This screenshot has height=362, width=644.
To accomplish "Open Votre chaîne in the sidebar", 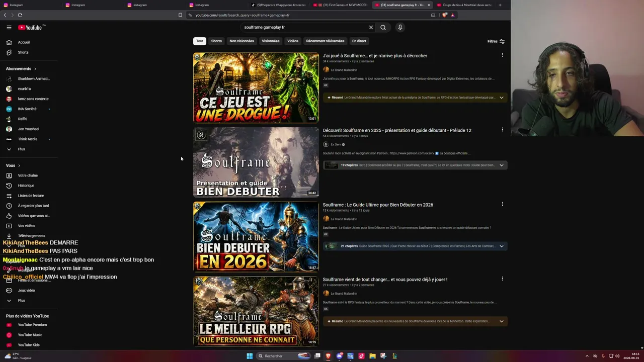I will point(29,175).
